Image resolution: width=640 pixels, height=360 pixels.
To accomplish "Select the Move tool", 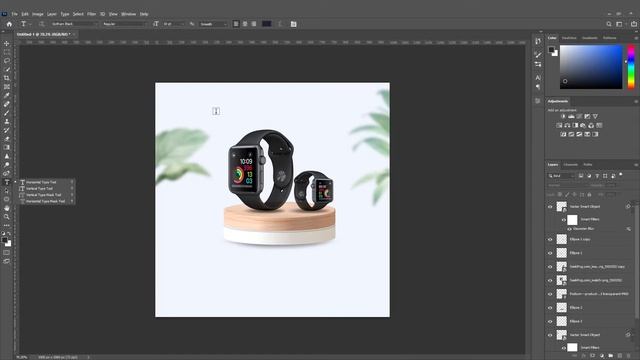I will (x=7, y=43).
